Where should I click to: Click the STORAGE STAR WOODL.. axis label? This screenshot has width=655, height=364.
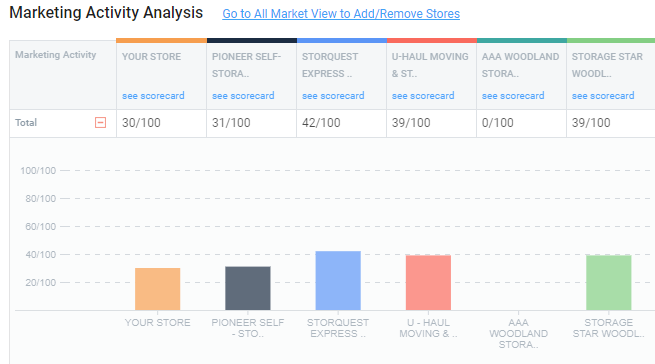coord(609,328)
